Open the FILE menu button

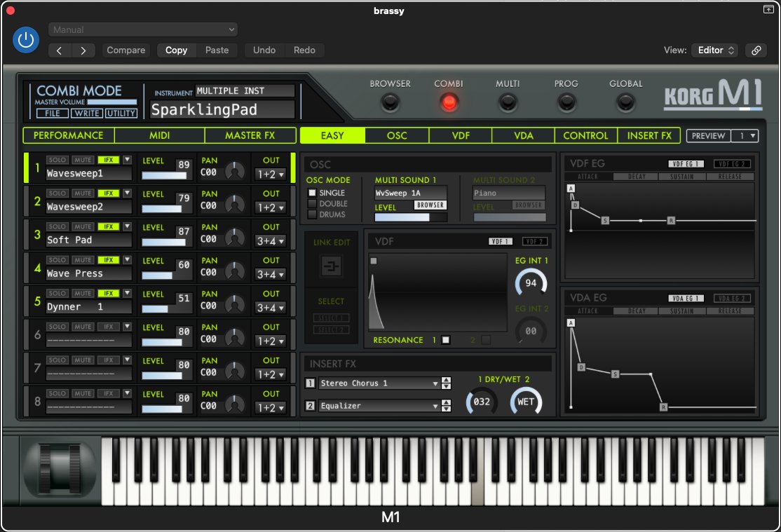pos(53,114)
